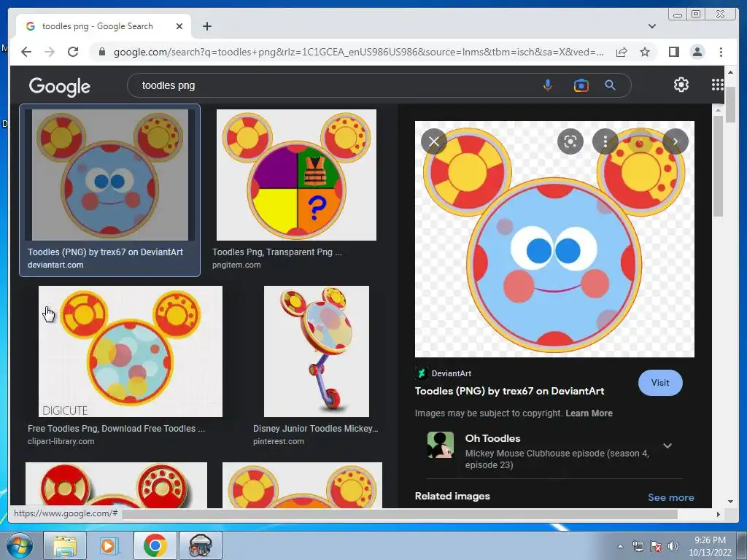
Task: Click the page scroll-down arrow
Action: tap(730, 502)
